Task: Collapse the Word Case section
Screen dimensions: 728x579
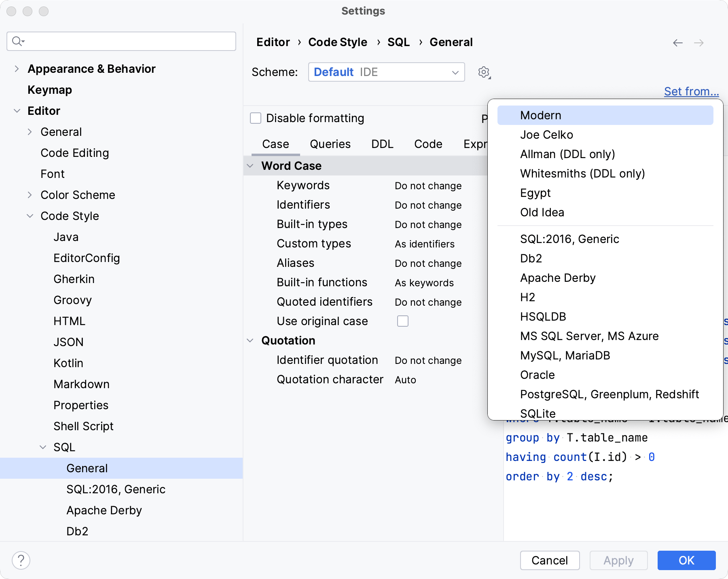Action: click(250, 166)
